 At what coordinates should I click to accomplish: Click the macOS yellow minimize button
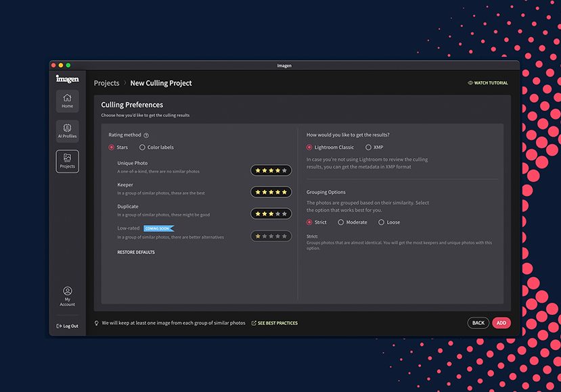coord(61,65)
